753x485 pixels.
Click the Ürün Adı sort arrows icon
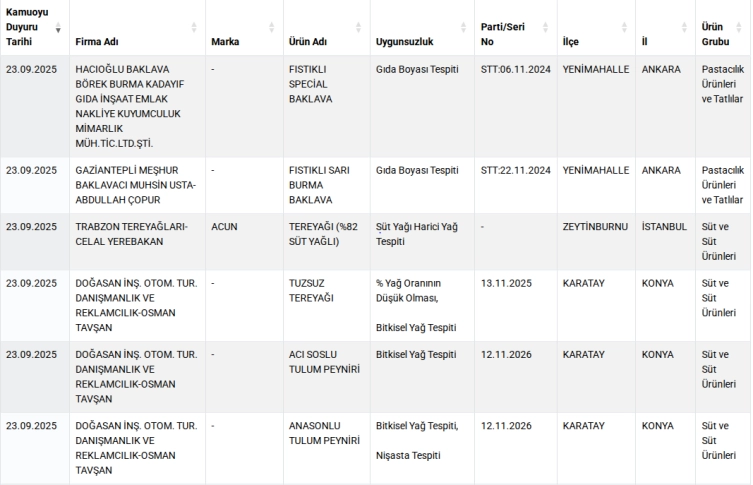click(x=359, y=28)
